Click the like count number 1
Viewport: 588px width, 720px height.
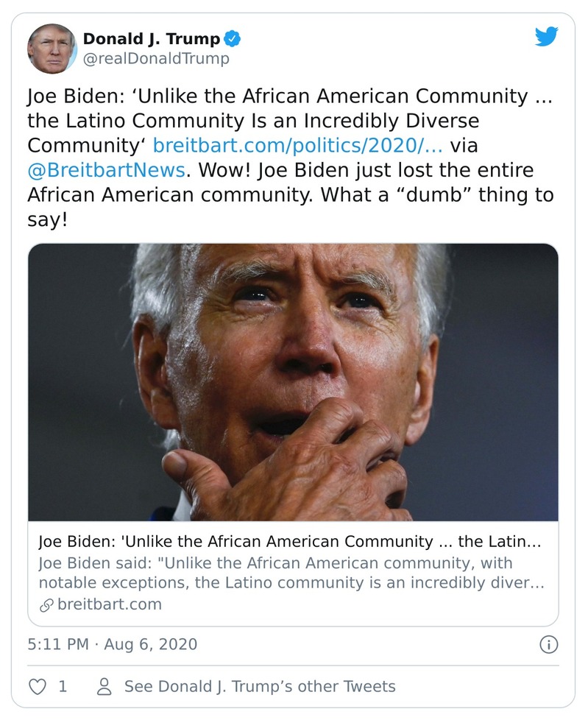click(63, 686)
